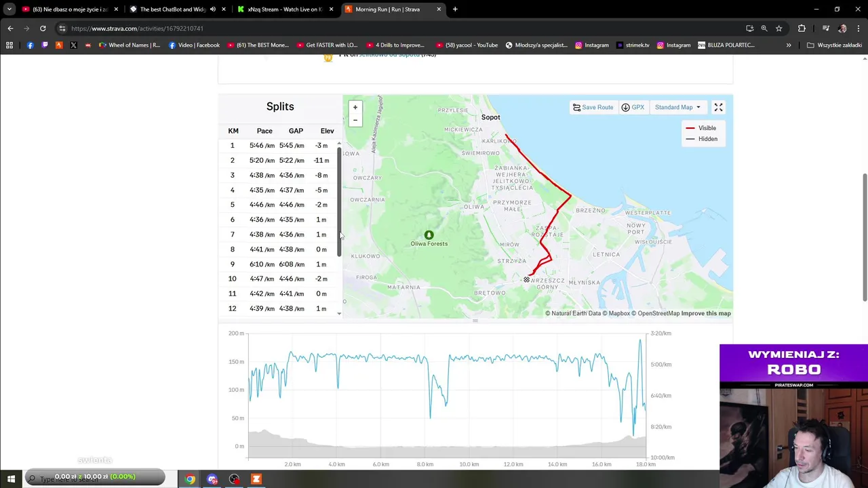Open Wheel of Names bookmark
The width and height of the screenshot is (868, 488).
(x=130, y=45)
